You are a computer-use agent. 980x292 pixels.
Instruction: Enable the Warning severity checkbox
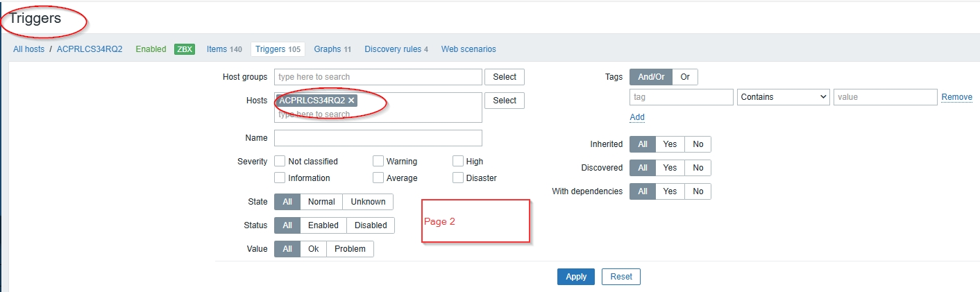pos(378,161)
